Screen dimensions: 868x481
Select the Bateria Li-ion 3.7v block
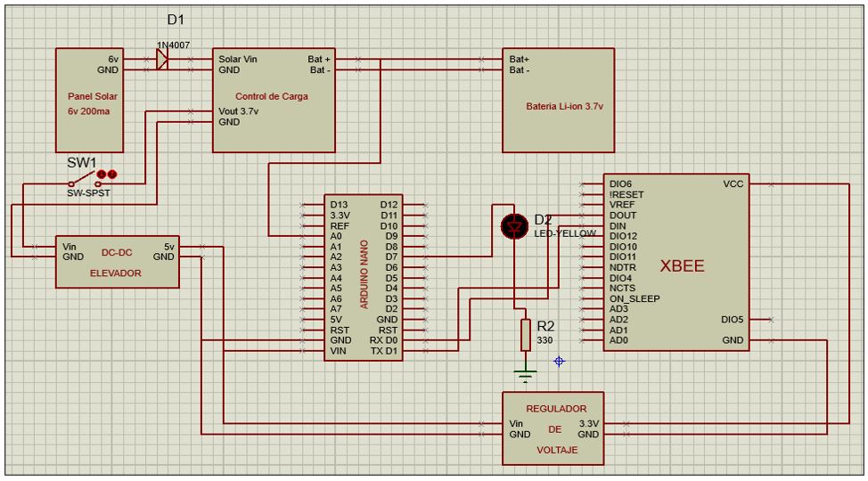(x=559, y=100)
